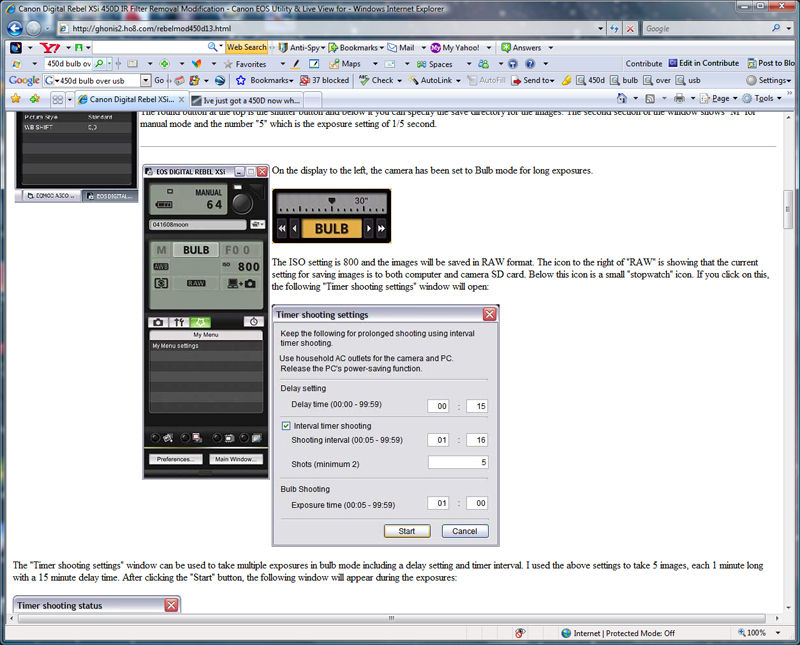The width and height of the screenshot is (800, 645).
Task: Click the yellow Web Search button
Action: [247, 47]
